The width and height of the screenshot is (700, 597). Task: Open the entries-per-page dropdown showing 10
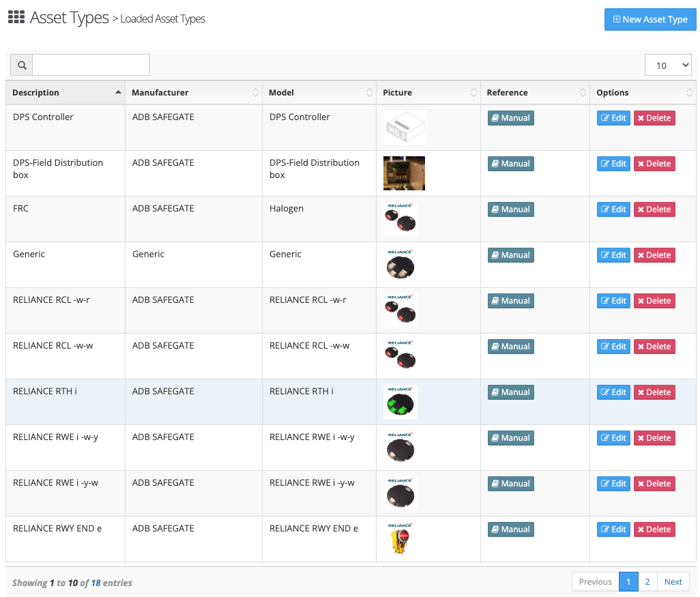pos(668,65)
